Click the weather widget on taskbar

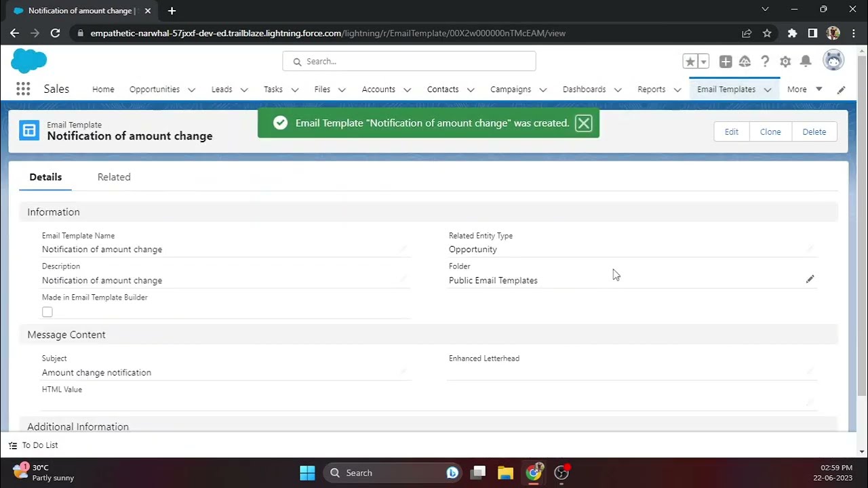point(43,472)
